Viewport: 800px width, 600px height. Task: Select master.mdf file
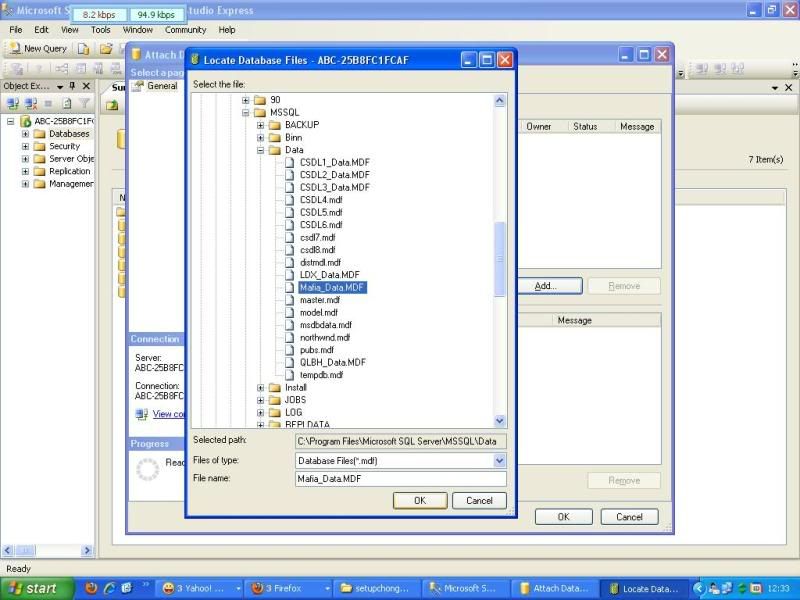(x=320, y=300)
